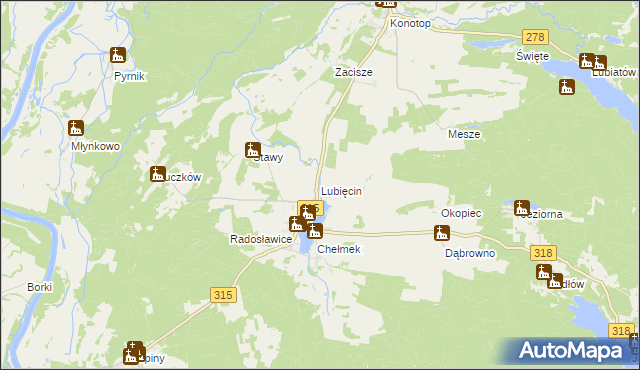Click the church icon on road northwest of Dąbrowno
640x370 pixels.
(x=442, y=233)
